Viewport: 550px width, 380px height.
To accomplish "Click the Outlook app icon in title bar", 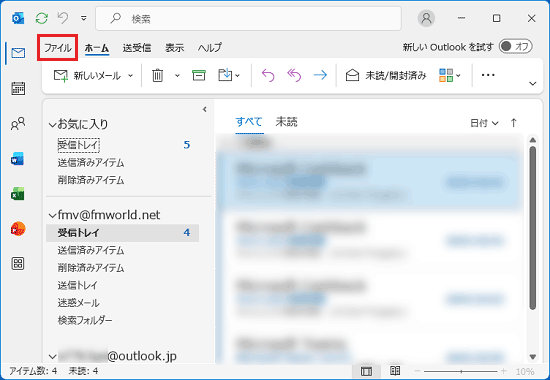I will (18, 18).
